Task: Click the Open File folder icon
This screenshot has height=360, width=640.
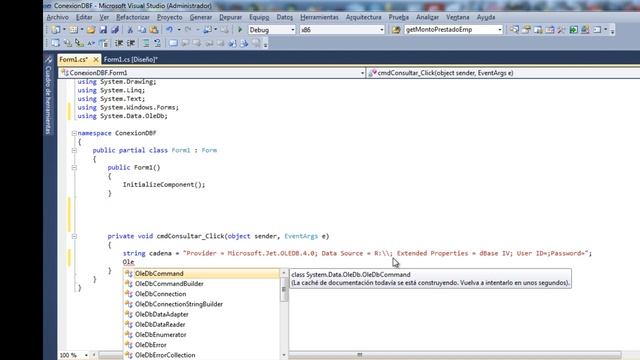Action: click(x=91, y=30)
